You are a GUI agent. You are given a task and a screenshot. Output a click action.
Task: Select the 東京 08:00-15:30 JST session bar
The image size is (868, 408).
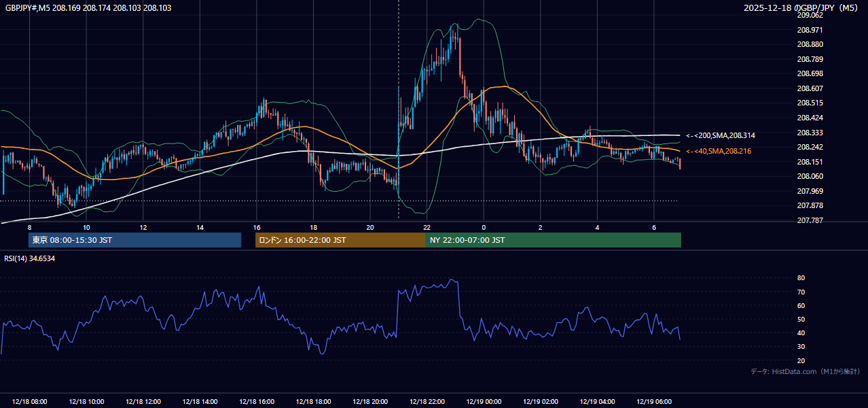[134, 240]
